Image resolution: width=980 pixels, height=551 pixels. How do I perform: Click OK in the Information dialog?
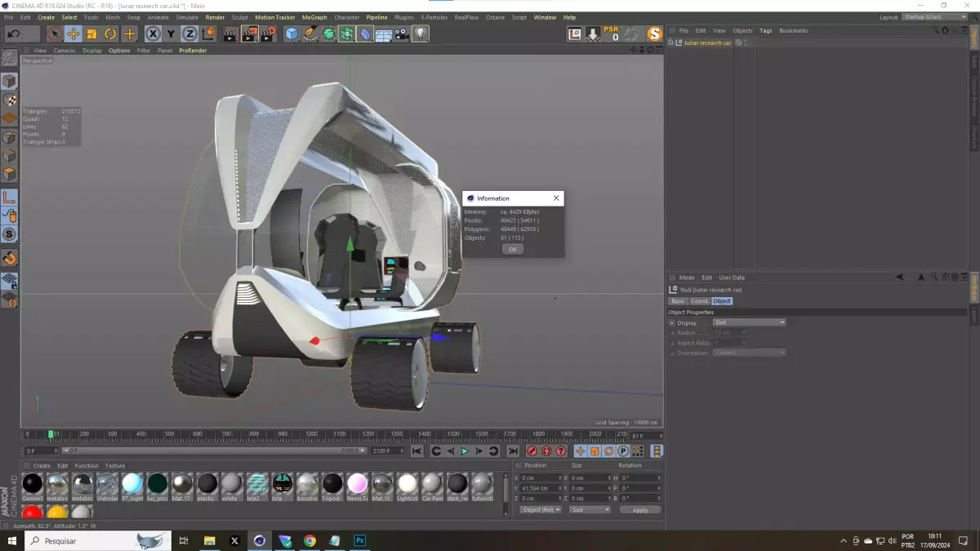(512, 249)
